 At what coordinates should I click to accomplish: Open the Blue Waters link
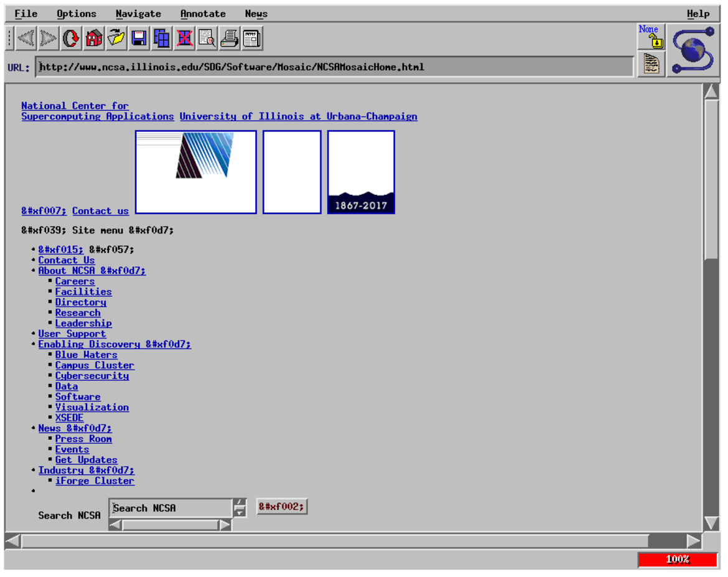point(86,355)
